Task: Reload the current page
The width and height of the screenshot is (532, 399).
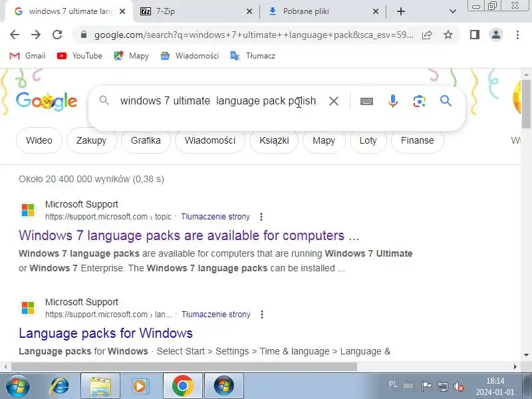Action: coord(57,35)
